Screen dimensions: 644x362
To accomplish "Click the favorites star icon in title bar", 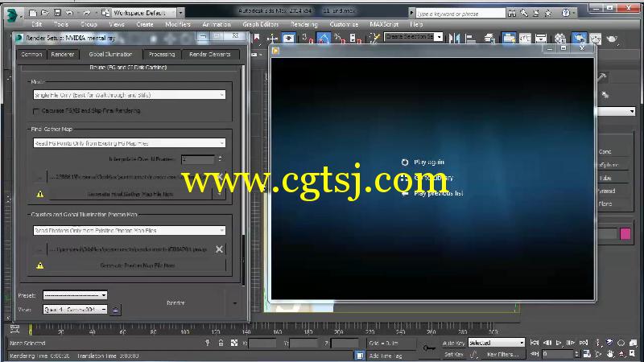I will [x=548, y=13].
